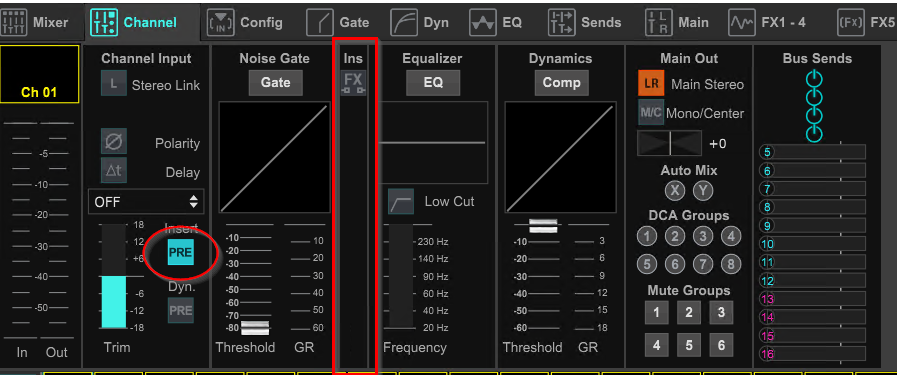Open the OFF insert dropdown
Image resolution: width=897 pixels, height=375 pixels.
pos(146,202)
